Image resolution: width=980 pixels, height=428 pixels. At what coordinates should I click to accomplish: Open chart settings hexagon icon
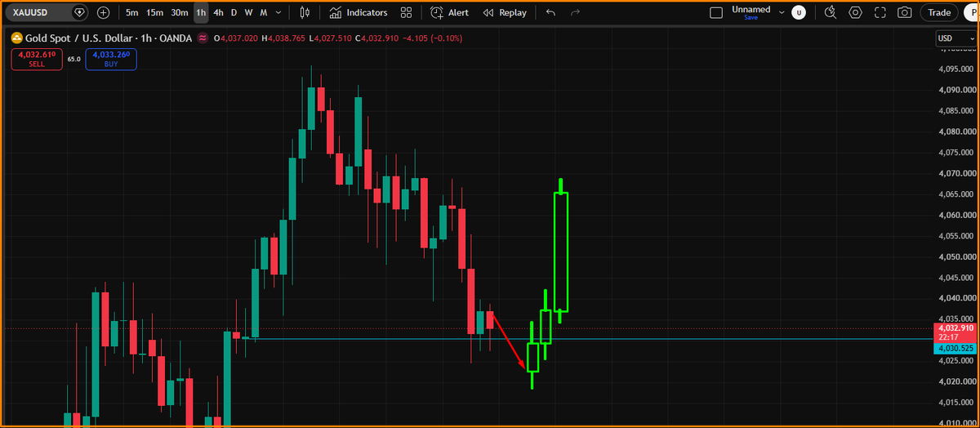tap(855, 13)
